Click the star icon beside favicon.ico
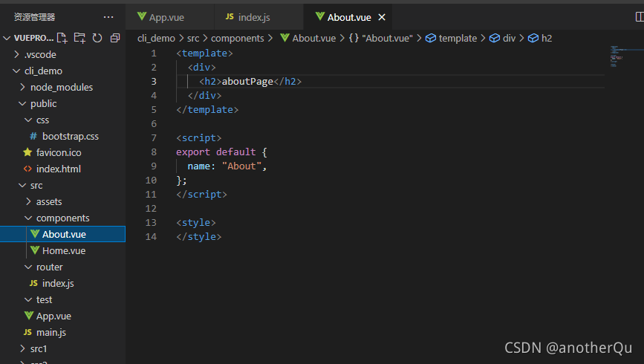 point(27,152)
